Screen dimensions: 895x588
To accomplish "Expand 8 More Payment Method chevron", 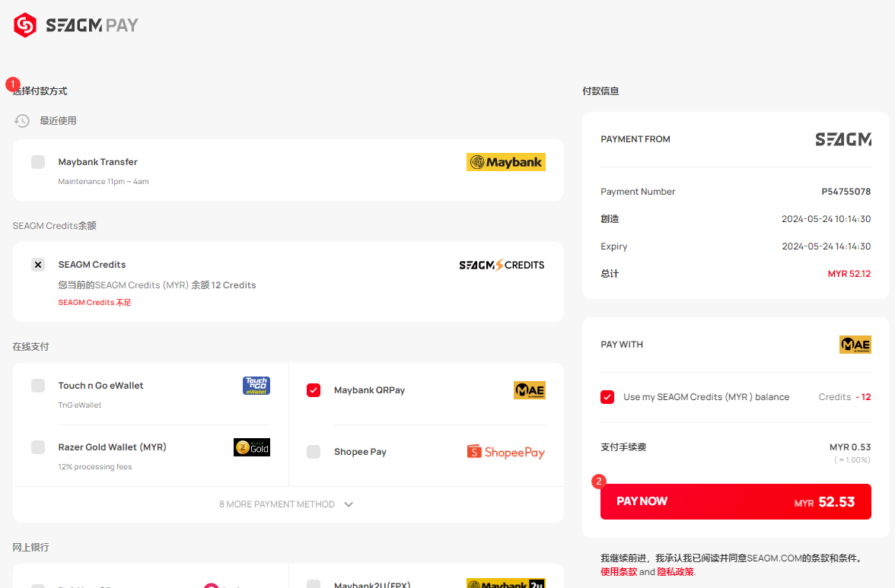I will [x=349, y=504].
